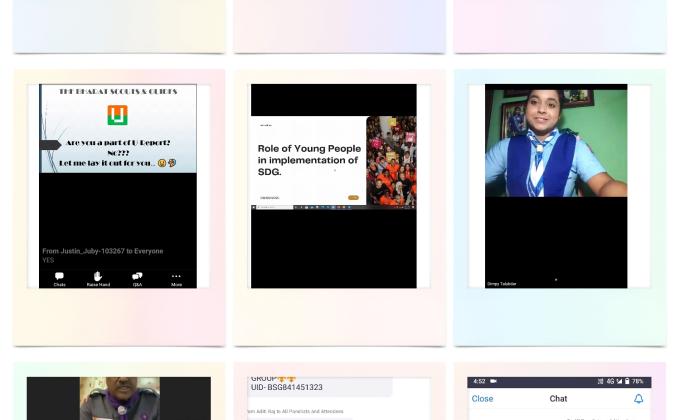Screen dimensions: 680x420
Task: Click the battery indicator showing 78%
Action: pos(637,382)
